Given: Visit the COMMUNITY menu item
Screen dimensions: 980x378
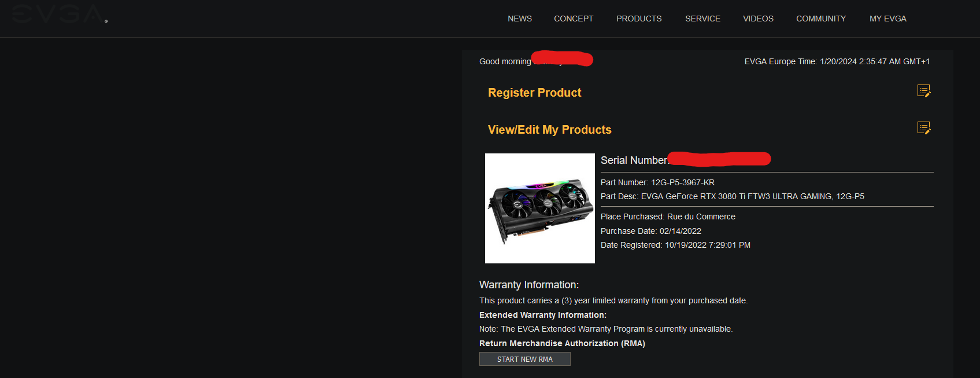Looking at the screenshot, I should point(821,19).
